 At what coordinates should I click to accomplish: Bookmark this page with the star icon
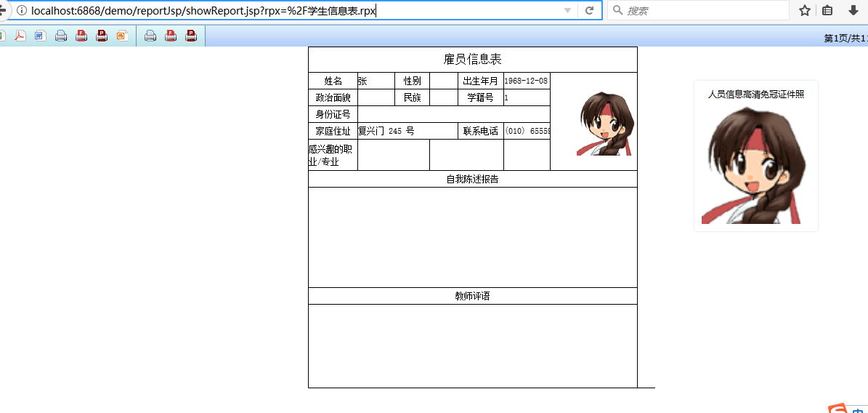(x=805, y=10)
